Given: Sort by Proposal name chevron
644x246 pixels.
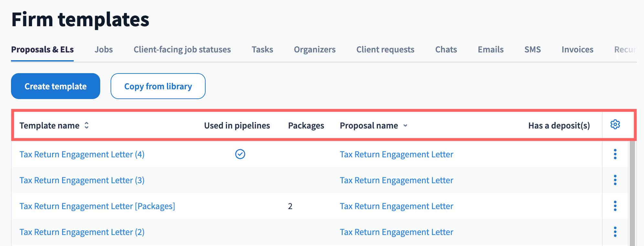Looking at the screenshot, I should (405, 126).
